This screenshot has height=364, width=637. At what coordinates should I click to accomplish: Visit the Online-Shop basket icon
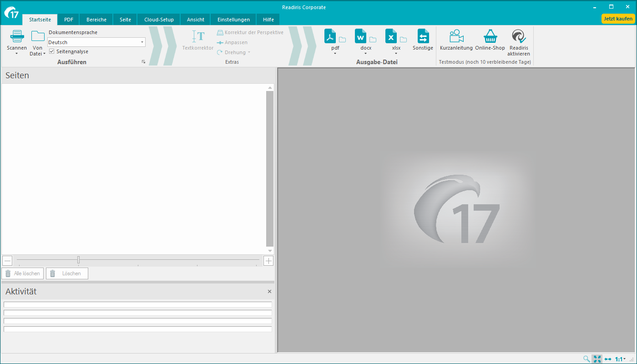tap(490, 36)
